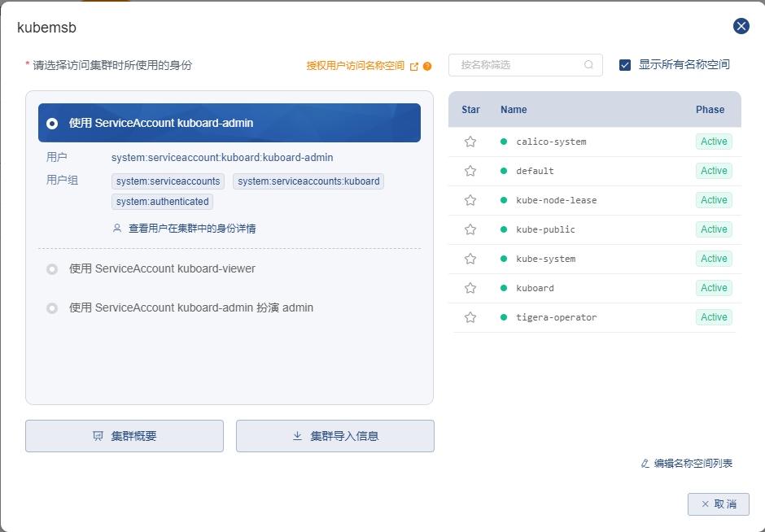The height and width of the screenshot is (532, 765).
Task: Star the default namespace
Action: pos(470,170)
